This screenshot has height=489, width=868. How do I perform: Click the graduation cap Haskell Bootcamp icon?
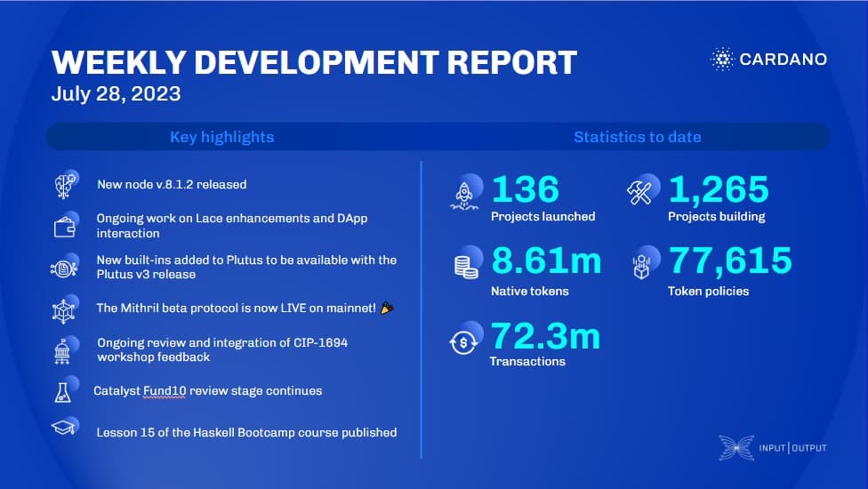tap(62, 430)
